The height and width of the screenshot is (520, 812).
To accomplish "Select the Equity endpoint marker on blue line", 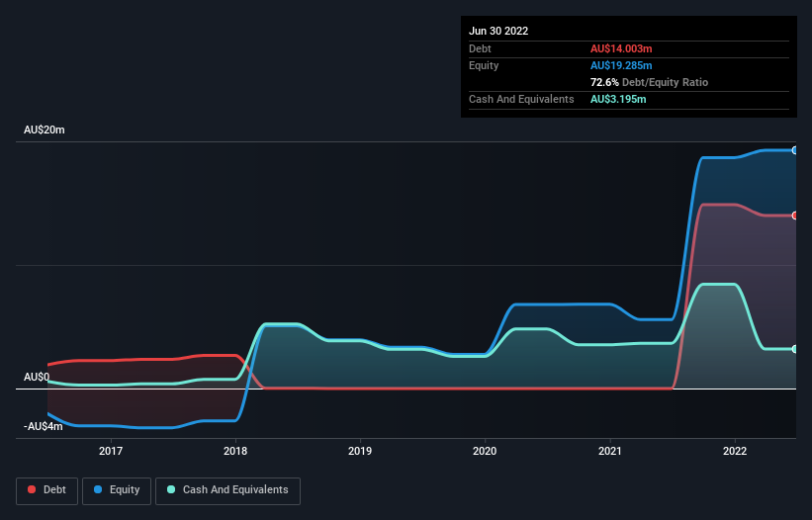I will pos(795,150).
